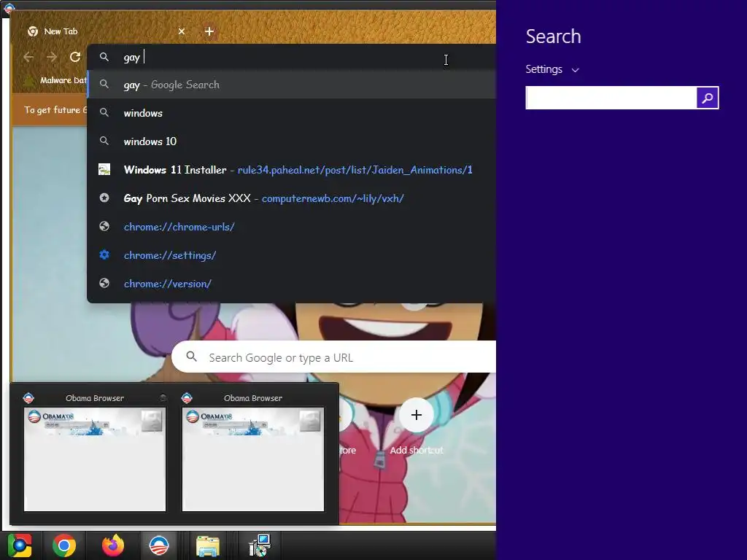This screenshot has height=560, width=747.
Task: Click the globe icon beside chrome://chrome-urls/
Action: point(104,226)
